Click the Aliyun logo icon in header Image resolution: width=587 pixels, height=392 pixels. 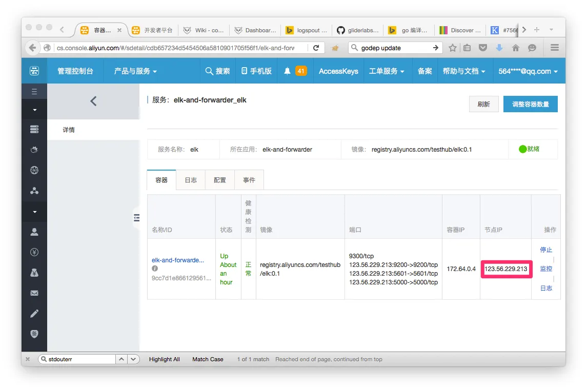click(34, 71)
